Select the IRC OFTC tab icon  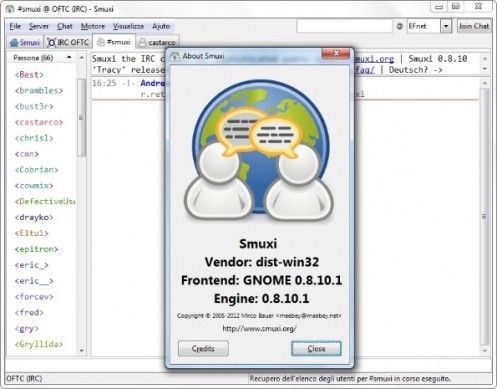[x=52, y=43]
